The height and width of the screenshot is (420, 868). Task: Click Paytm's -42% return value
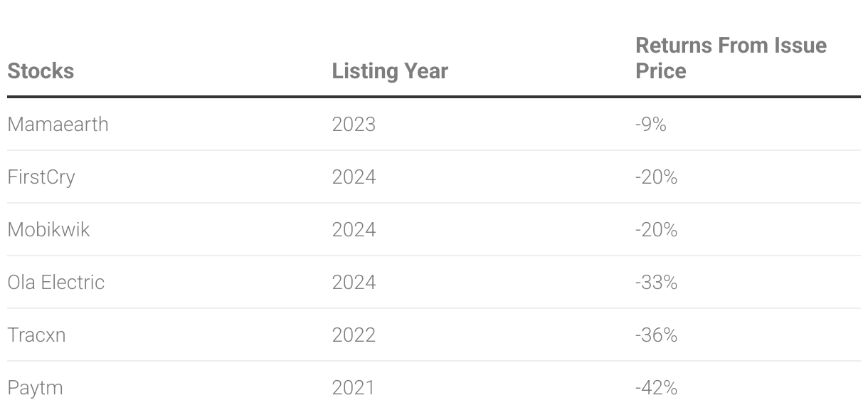click(x=656, y=388)
